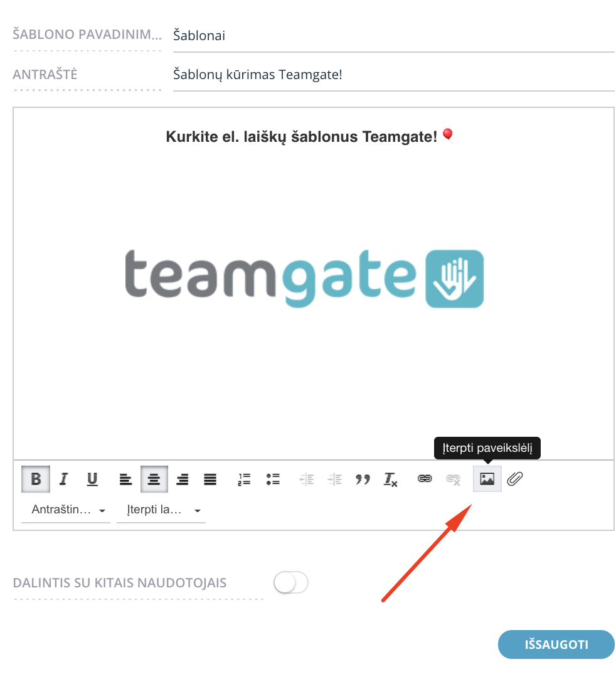Image resolution: width=616 pixels, height=674 pixels.
Task: Edit the template name field with Šablonai
Action: [x=393, y=36]
